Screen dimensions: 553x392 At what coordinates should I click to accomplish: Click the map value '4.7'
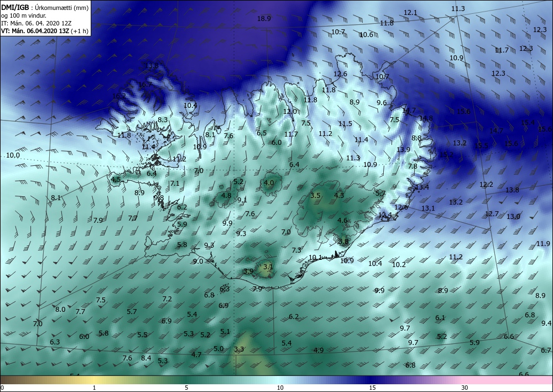tap(196, 354)
